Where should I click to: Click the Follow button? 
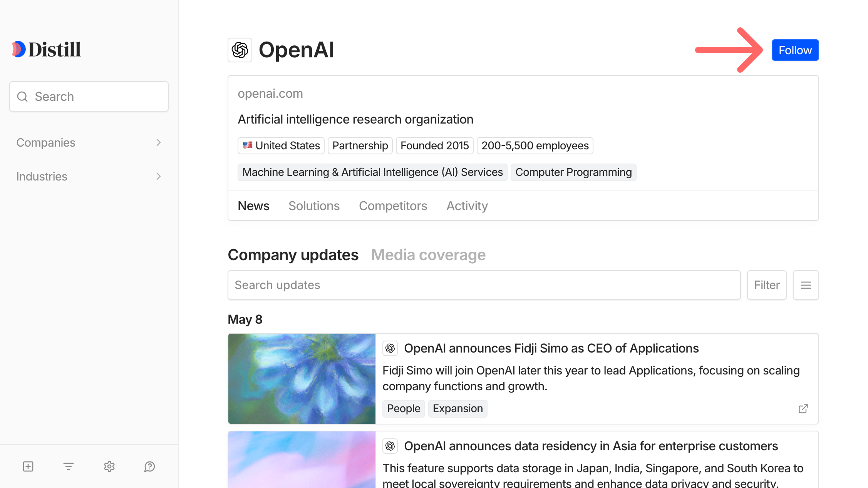tap(795, 50)
